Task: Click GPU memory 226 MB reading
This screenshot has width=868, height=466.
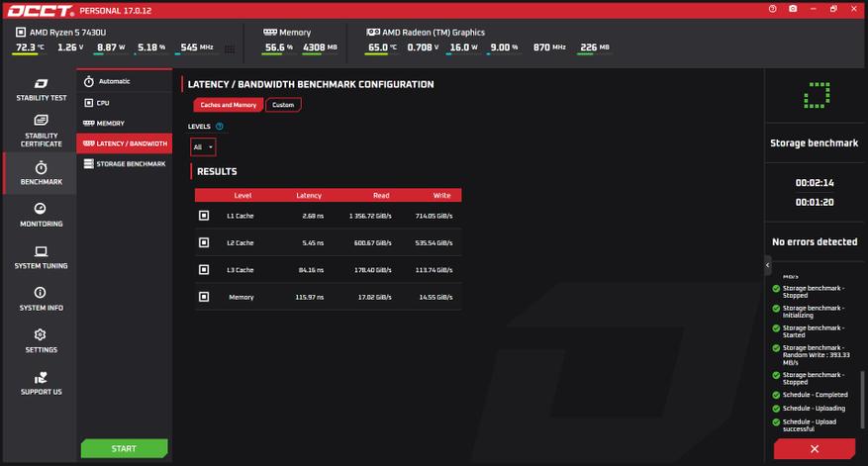Action: click(594, 47)
